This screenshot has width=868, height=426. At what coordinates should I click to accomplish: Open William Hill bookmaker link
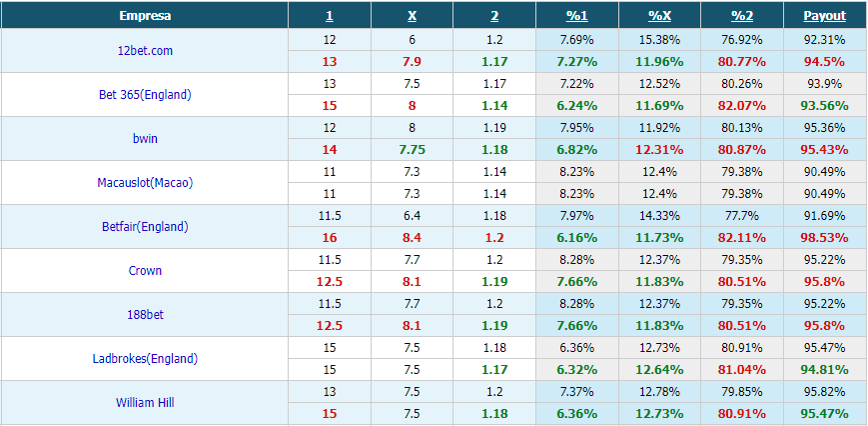click(145, 403)
